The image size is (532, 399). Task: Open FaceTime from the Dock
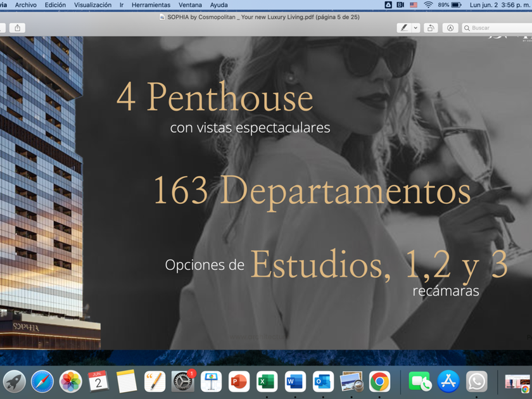[x=420, y=381]
